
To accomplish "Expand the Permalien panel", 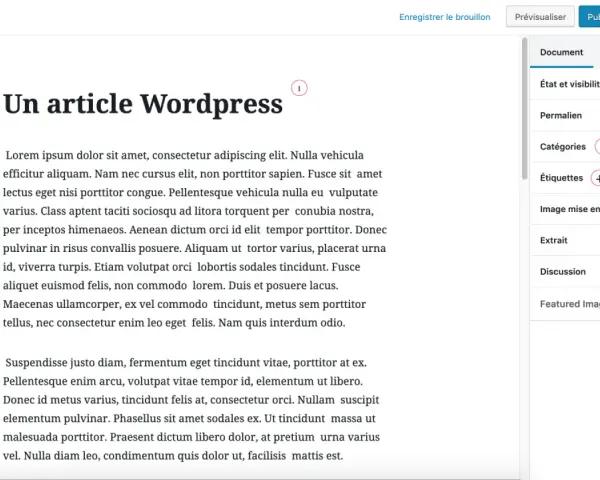I will (x=565, y=115).
